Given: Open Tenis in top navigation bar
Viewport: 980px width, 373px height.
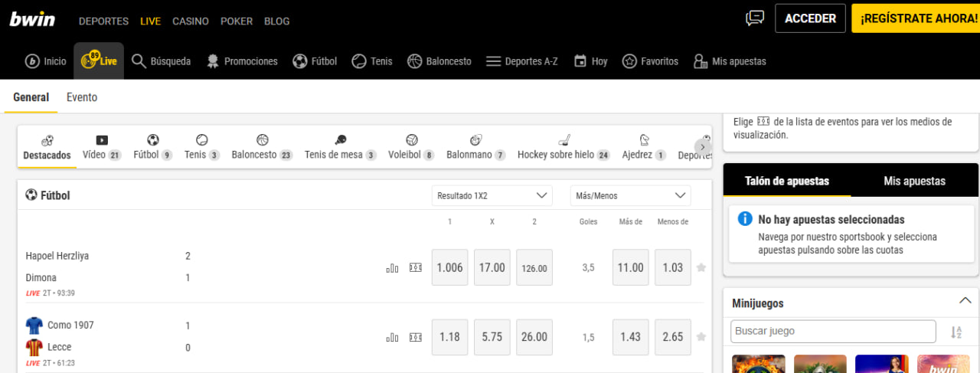Looking at the screenshot, I should coord(372,61).
